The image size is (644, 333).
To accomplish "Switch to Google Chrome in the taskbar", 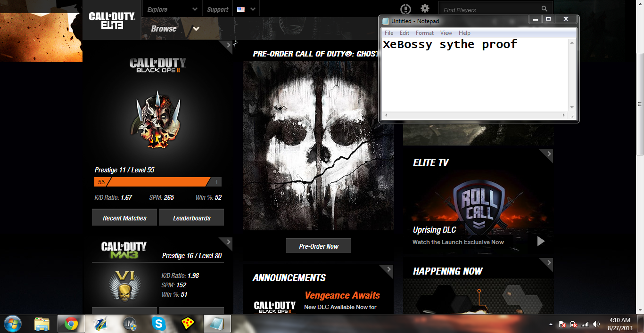I will pyautogui.click(x=71, y=324).
